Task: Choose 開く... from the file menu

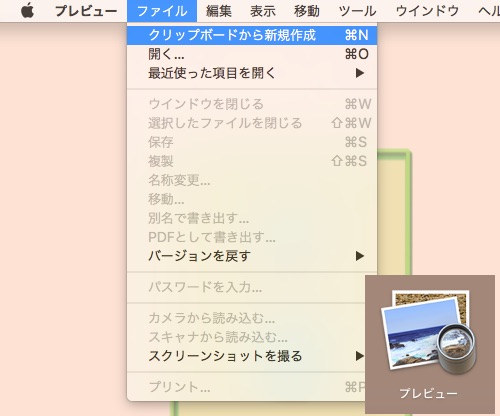Action: click(x=252, y=54)
